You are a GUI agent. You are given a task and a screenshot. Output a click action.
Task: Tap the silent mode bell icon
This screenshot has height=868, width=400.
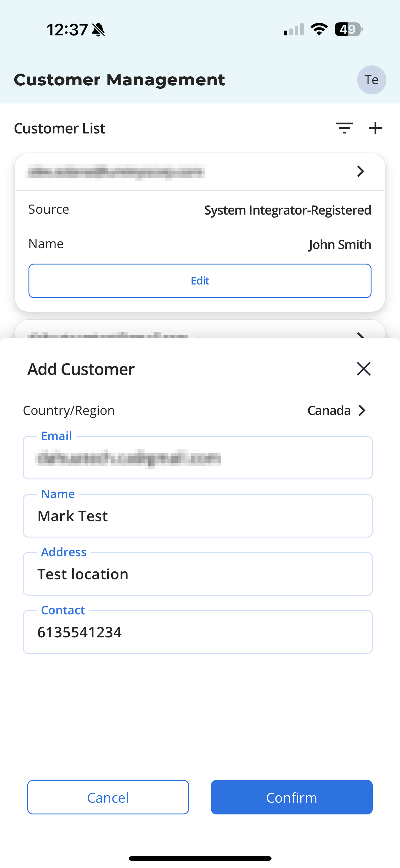[x=98, y=30]
